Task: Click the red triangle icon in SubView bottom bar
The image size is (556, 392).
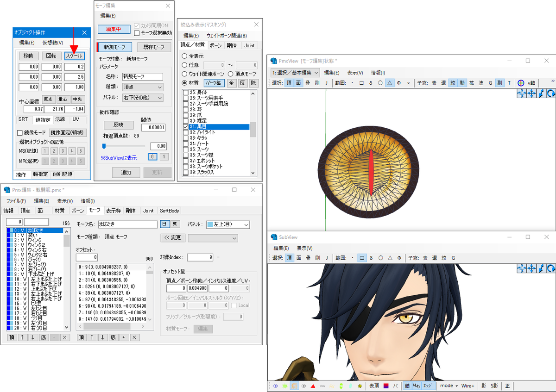Action: [x=313, y=386]
